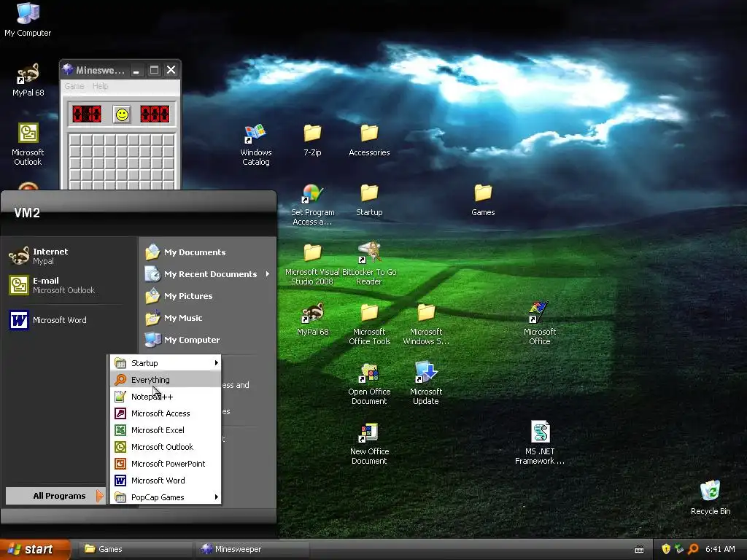Open My Pictures from Start menu
This screenshot has height=560, width=747.
point(208,296)
